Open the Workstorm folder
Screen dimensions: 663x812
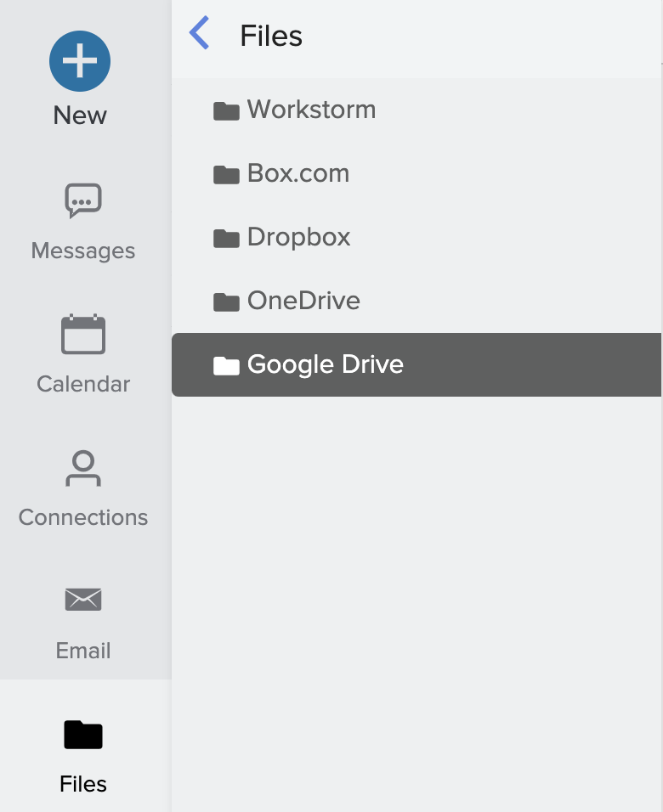pyautogui.click(x=416, y=110)
